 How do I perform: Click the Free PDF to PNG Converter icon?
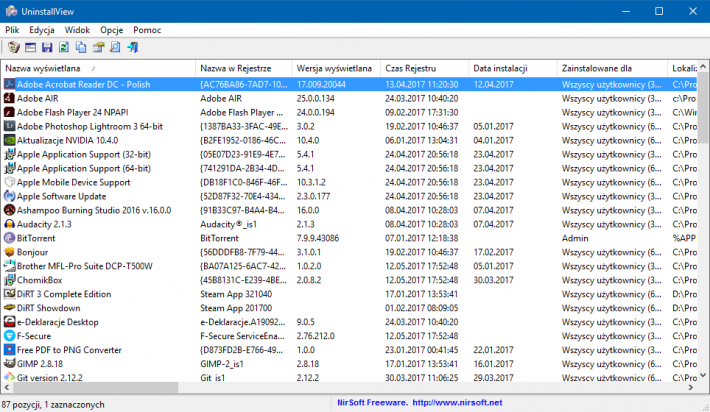(x=9, y=350)
